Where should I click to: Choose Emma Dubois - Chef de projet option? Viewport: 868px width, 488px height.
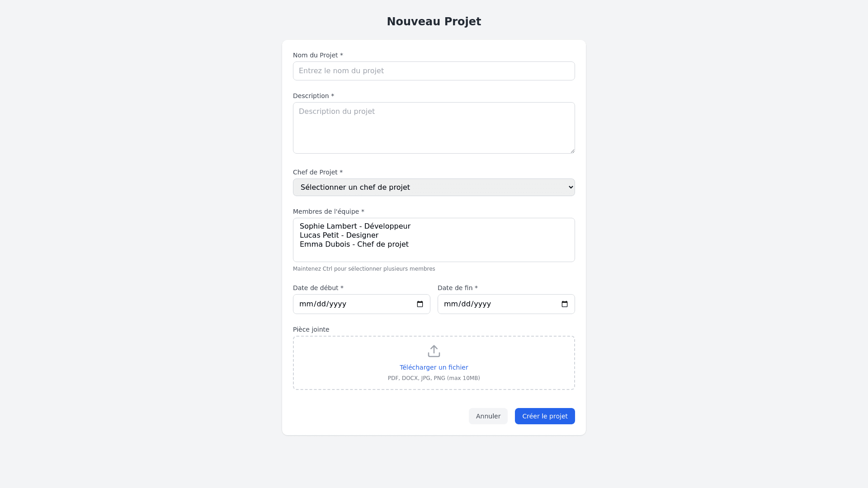[354, 244]
